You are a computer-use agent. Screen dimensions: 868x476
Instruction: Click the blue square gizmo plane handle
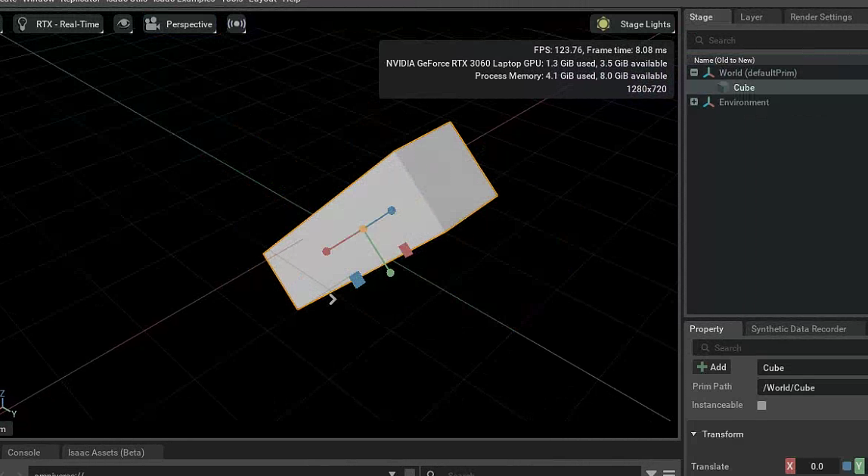tap(358, 279)
